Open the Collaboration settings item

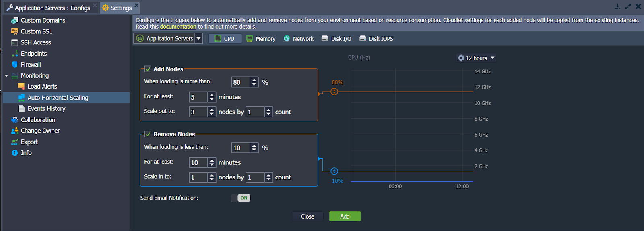[66, 120]
